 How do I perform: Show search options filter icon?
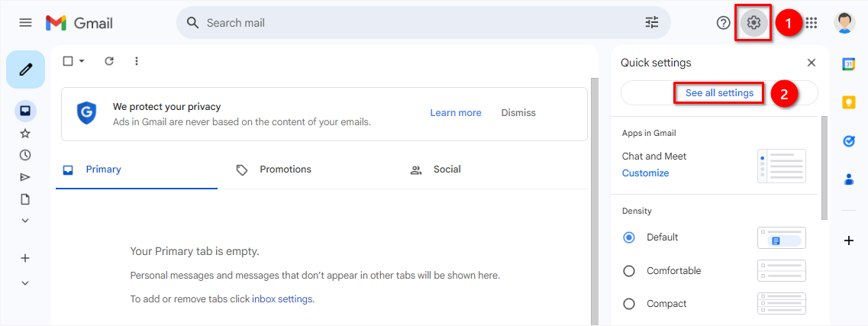coord(652,23)
